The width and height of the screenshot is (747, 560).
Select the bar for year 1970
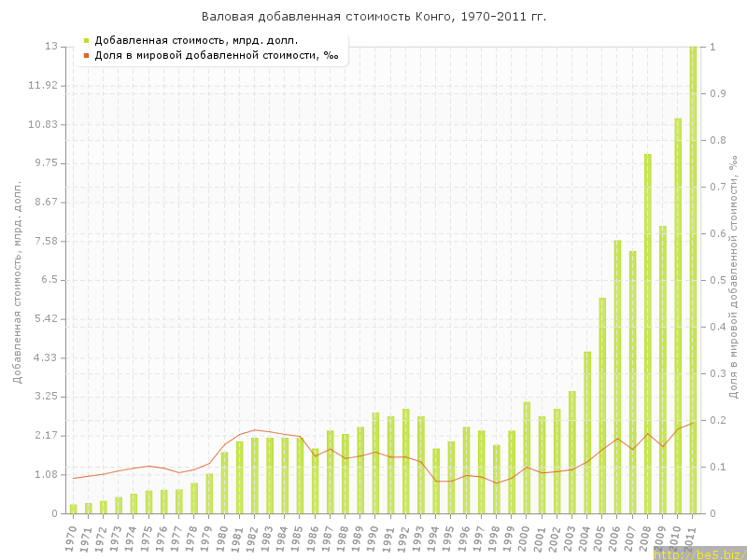73,509
